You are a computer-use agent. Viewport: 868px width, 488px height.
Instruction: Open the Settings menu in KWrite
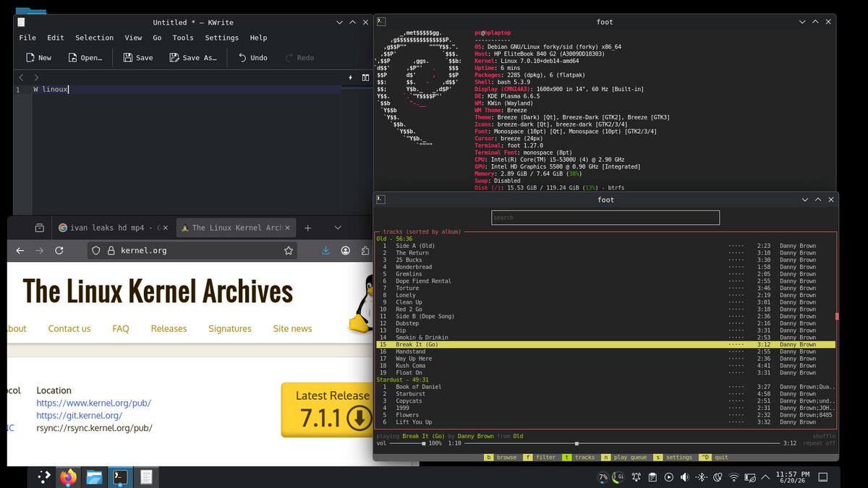pyautogui.click(x=222, y=38)
